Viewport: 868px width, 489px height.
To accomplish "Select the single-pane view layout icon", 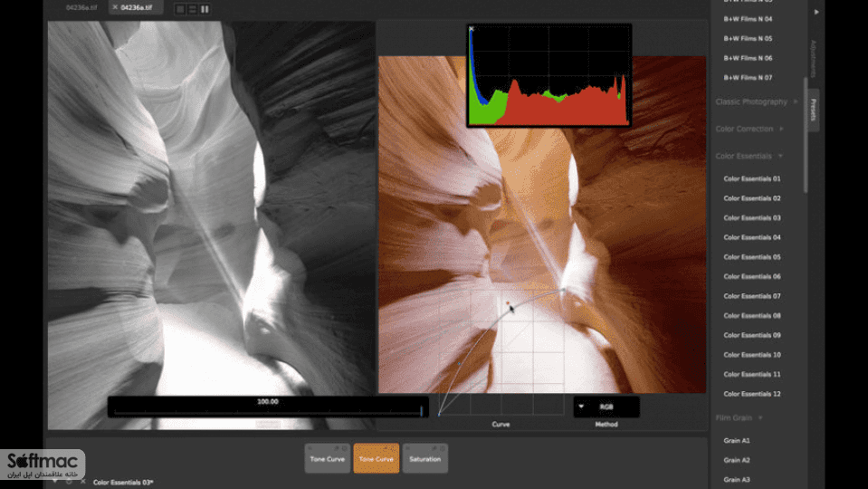I will click(180, 9).
